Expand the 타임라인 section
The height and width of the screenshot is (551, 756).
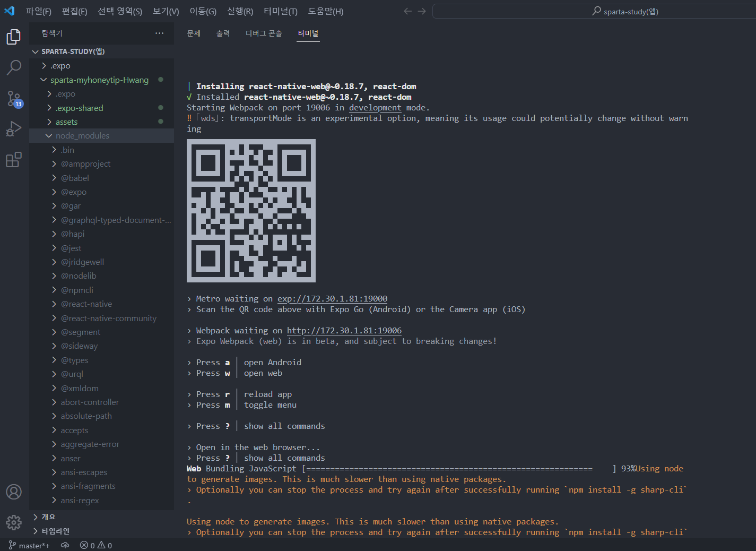click(101, 531)
